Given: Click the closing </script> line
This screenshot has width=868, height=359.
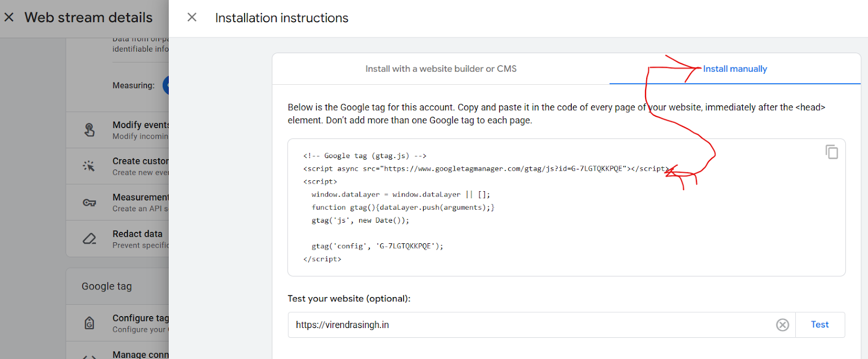Looking at the screenshot, I should [322, 259].
